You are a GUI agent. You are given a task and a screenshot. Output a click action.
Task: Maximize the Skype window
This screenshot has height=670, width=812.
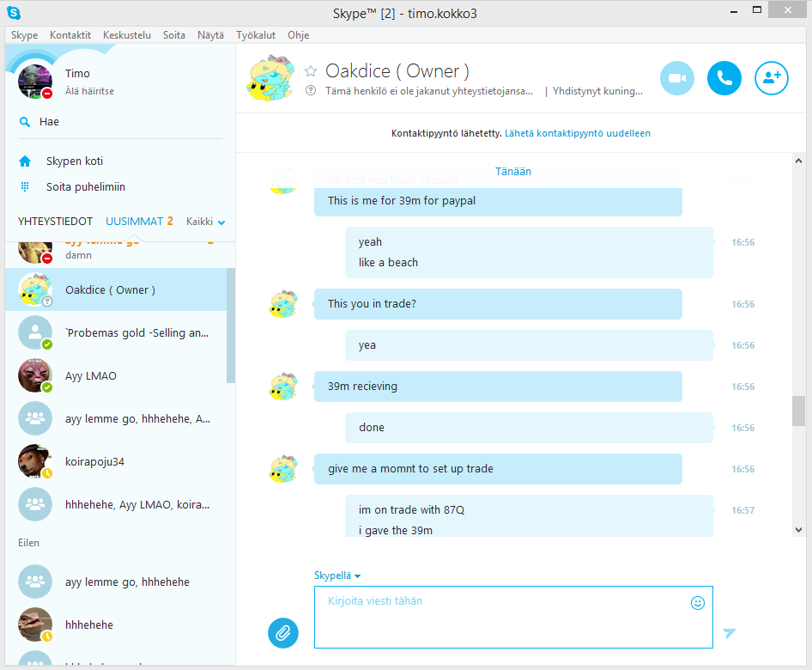pyautogui.click(x=756, y=9)
